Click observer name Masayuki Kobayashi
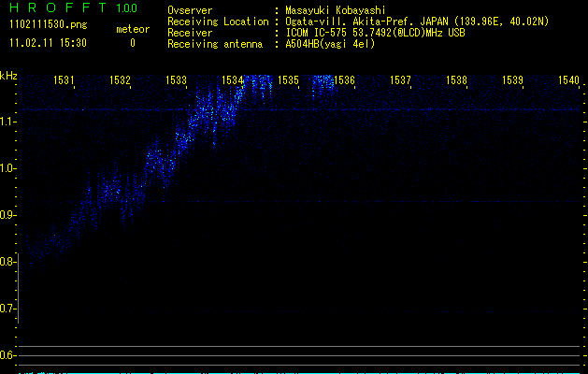 (336, 10)
